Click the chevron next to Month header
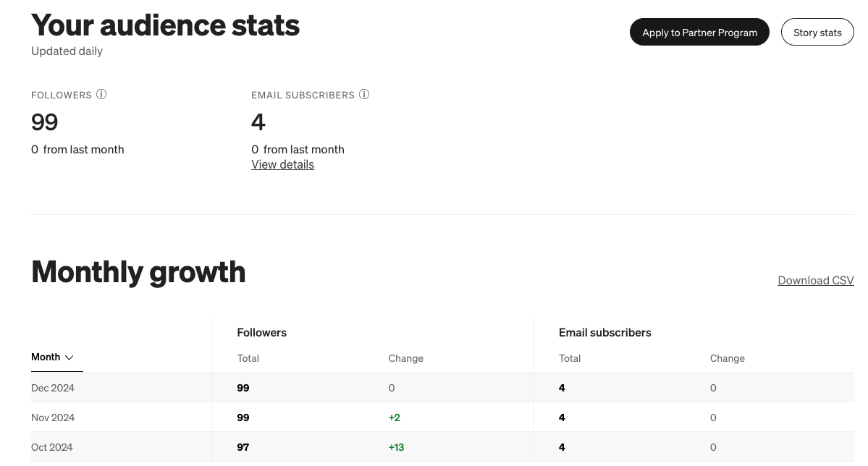This screenshot has height=466, width=868. pos(69,357)
